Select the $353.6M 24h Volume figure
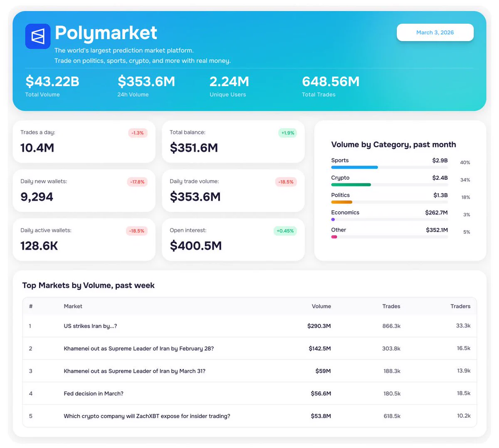The image size is (499, 448). click(x=146, y=82)
